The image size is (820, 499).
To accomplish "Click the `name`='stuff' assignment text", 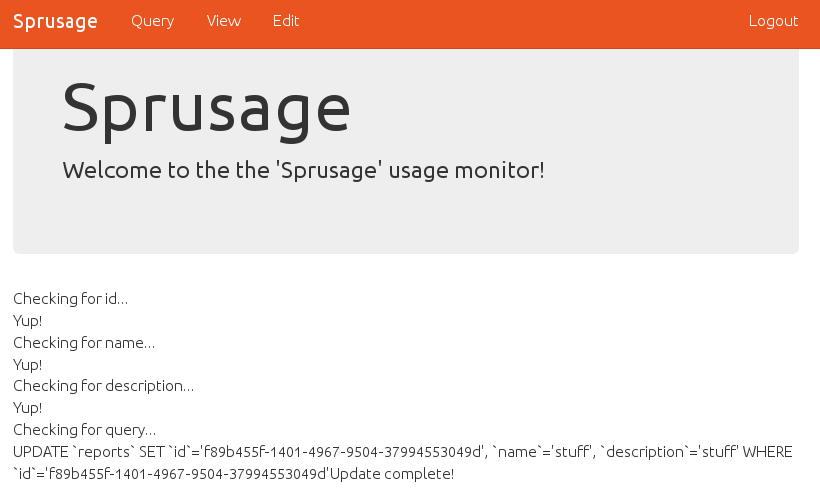I will tap(544, 452).
